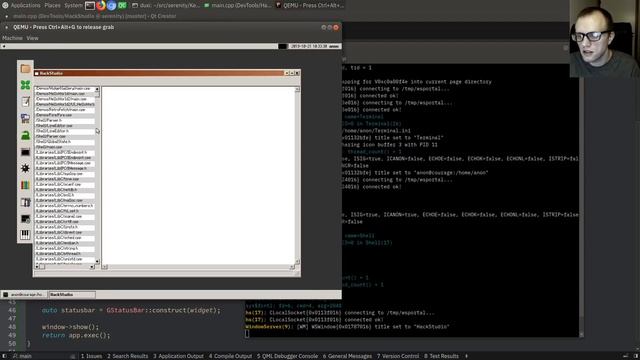Open the launcher icon above the piano

tap(25, 219)
